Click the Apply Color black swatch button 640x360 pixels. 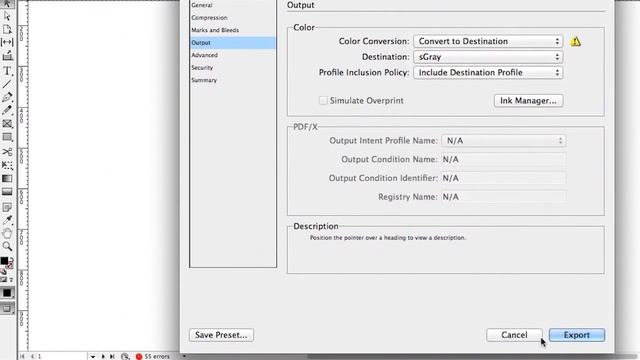pyautogui.click(x=7, y=293)
